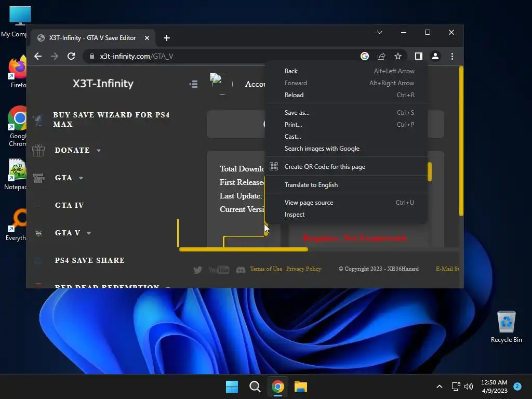Open PS4 SAVE SHARE sidebar link
Viewport: 532px width, 399px height.
click(x=90, y=260)
